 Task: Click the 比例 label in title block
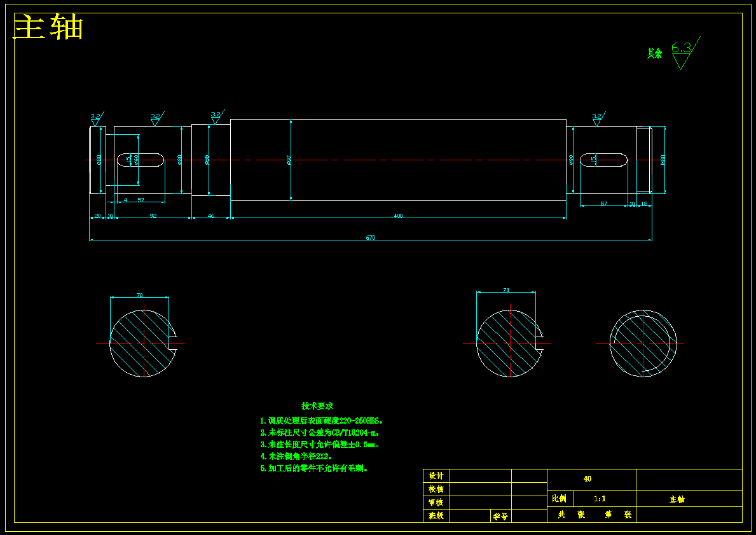coord(560,498)
